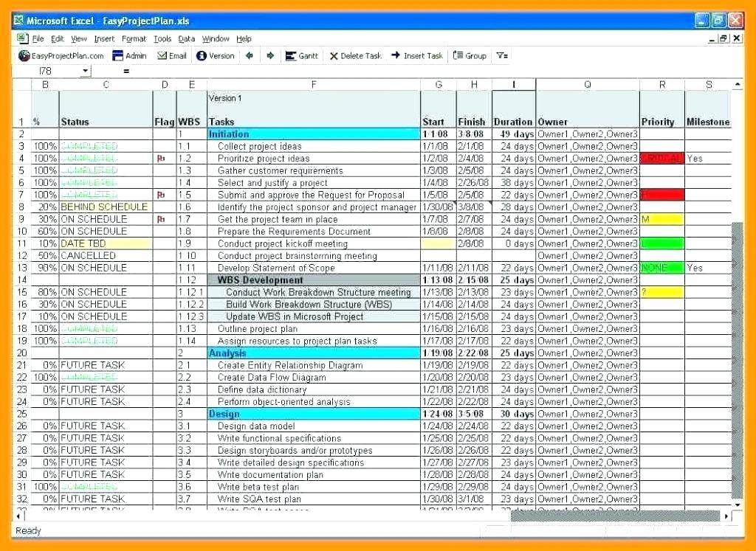Select the Initiation phase cell
The image size is (756, 551).
[x=314, y=134]
